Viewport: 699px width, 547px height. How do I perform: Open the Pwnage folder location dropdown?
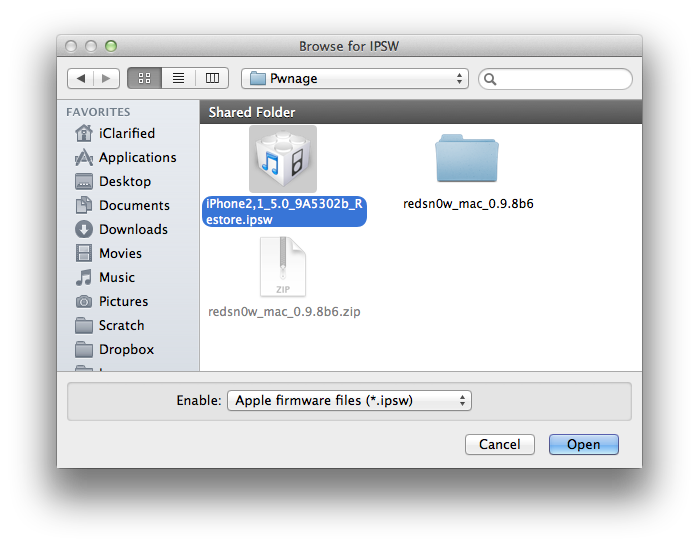point(355,78)
